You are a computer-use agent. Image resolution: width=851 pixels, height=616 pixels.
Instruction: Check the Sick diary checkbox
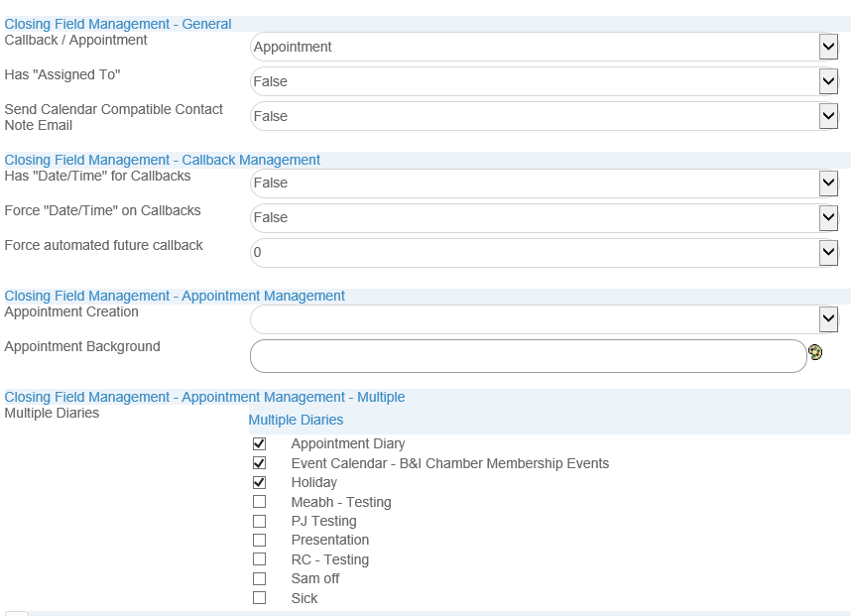[x=260, y=598]
